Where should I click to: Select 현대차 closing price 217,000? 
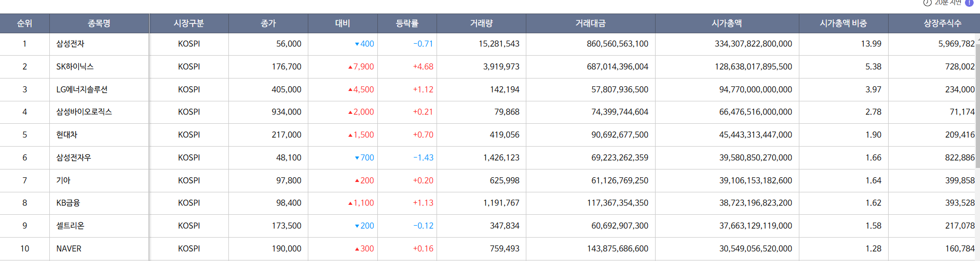pyautogui.click(x=287, y=135)
